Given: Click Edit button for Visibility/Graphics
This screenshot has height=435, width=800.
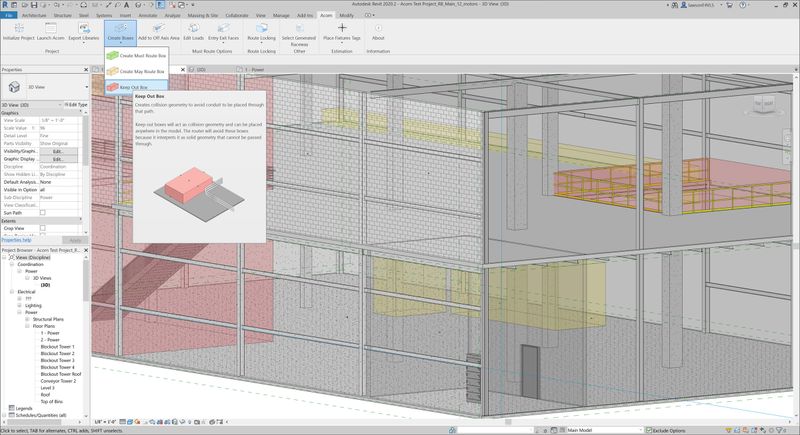Looking at the screenshot, I should pos(58,151).
